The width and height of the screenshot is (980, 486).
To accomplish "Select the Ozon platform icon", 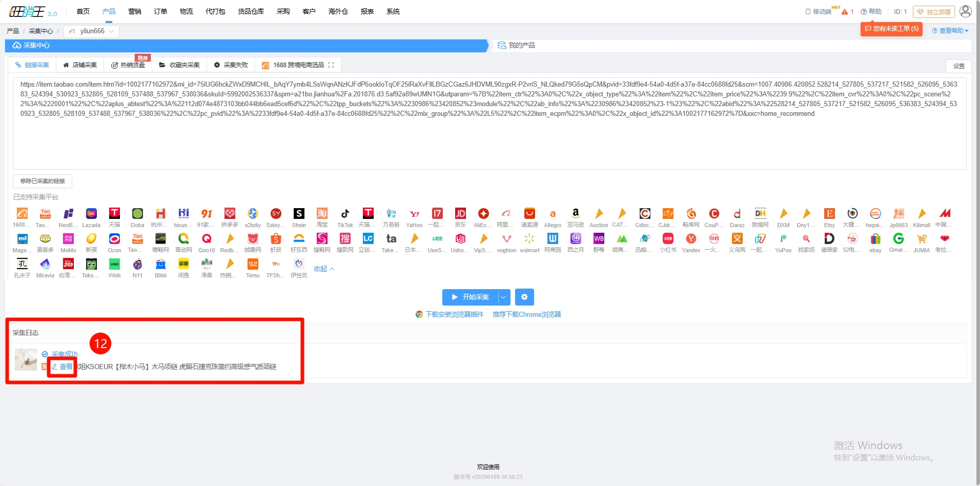I will point(114,239).
